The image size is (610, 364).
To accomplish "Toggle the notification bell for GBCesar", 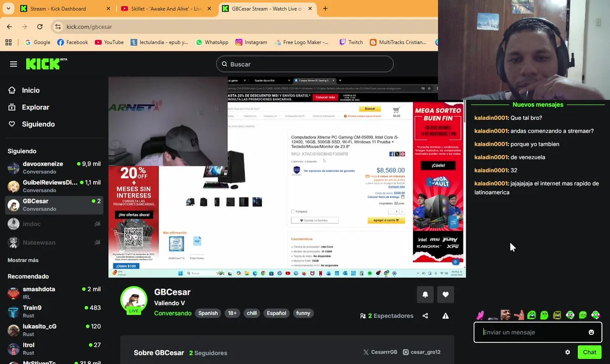I will click(425, 295).
